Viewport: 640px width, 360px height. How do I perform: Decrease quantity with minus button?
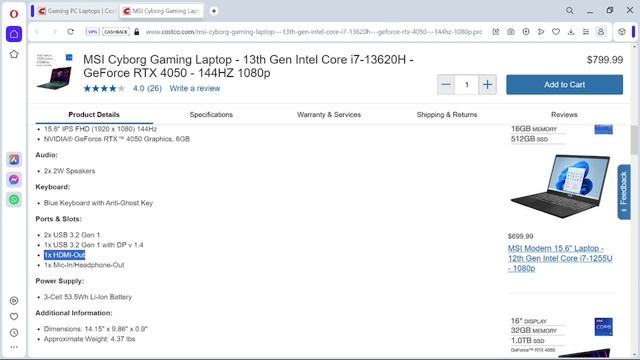pos(446,84)
